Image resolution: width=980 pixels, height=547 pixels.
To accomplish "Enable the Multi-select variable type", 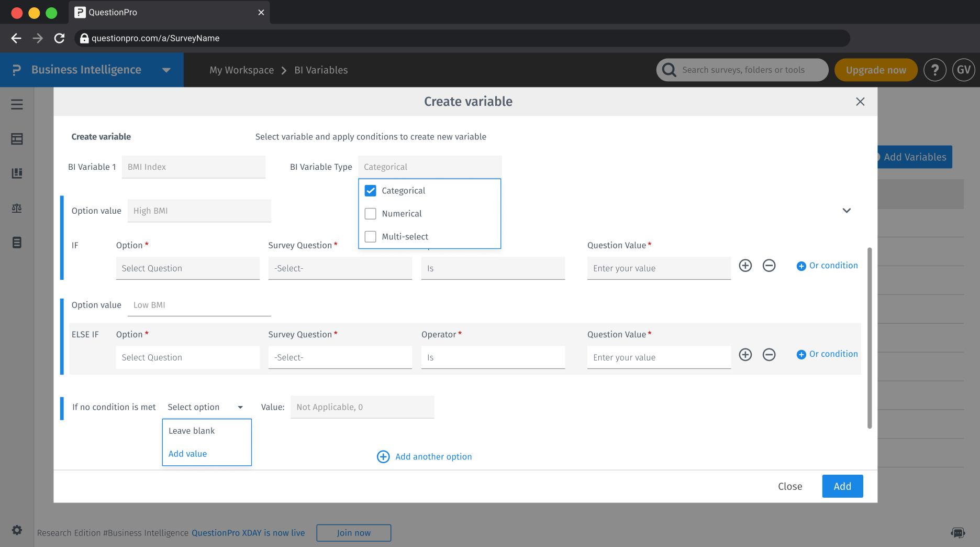I will tap(370, 236).
